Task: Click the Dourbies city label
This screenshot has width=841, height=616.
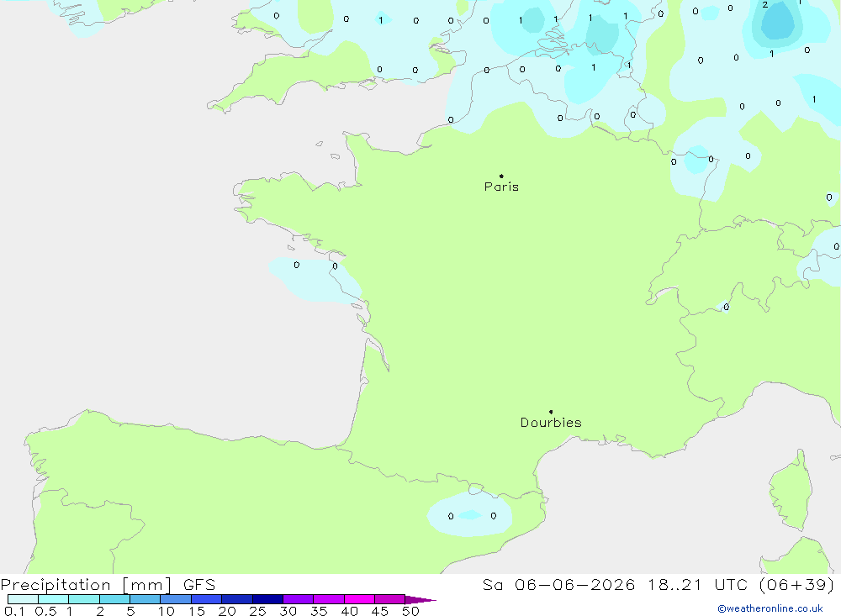Action: coord(551,423)
